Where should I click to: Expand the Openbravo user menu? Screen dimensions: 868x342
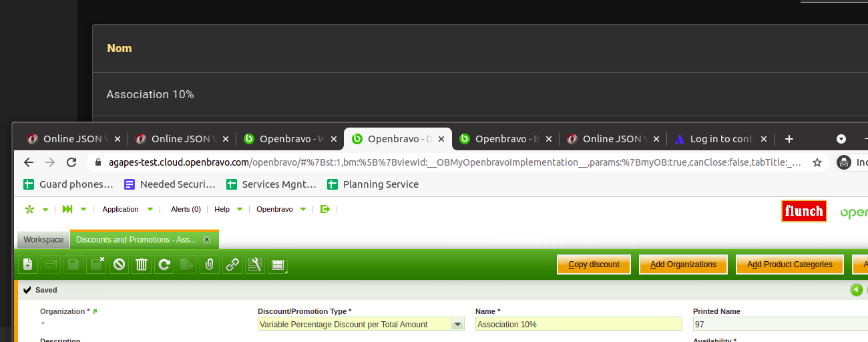click(x=280, y=209)
